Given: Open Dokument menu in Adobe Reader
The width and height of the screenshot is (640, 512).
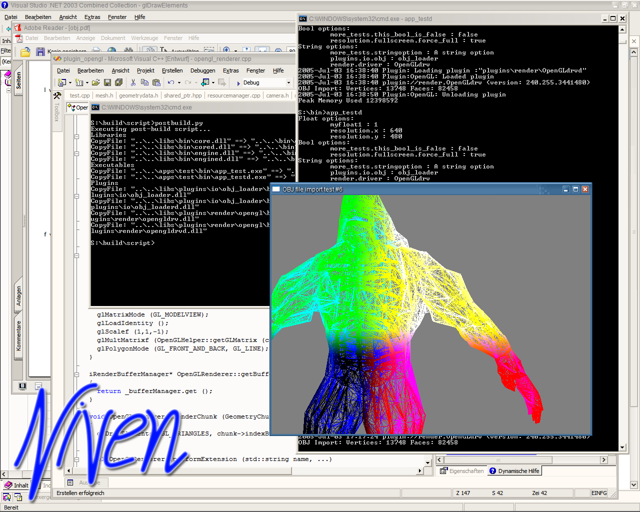Looking at the screenshot, I should pyautogui.click(x=113, y=38).
